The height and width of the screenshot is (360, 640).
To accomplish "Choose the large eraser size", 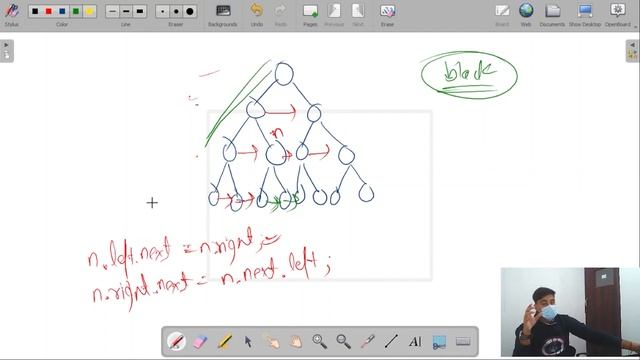I will [x=190, y=11].
